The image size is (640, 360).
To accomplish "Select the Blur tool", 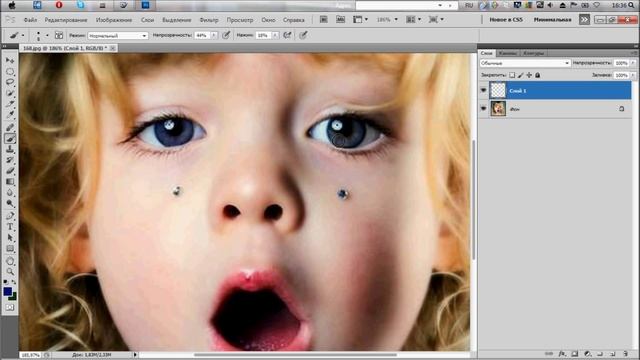I will 10,192.
